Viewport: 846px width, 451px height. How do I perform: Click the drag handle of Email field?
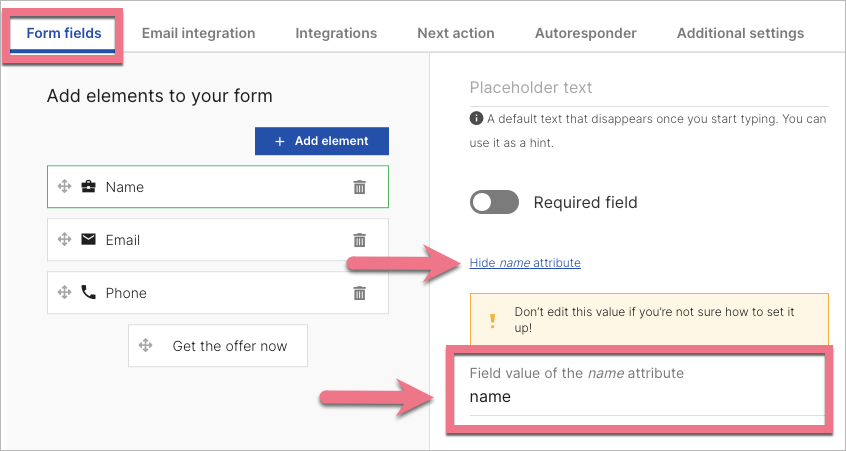coord(65,240)
